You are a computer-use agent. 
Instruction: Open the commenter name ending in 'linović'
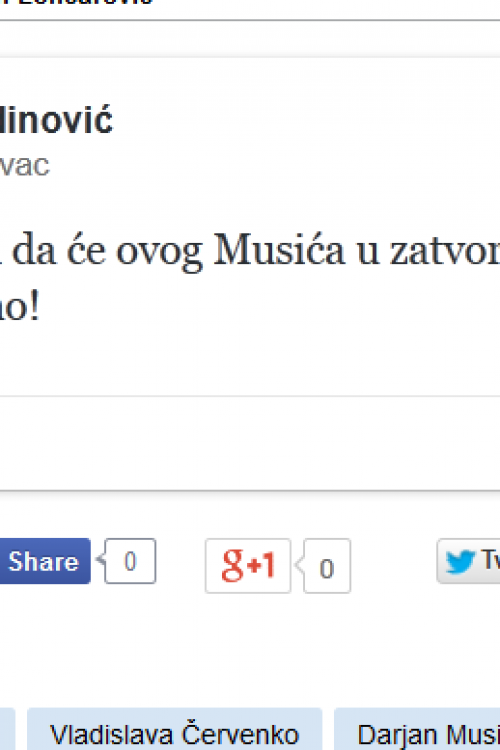(56, 120)
